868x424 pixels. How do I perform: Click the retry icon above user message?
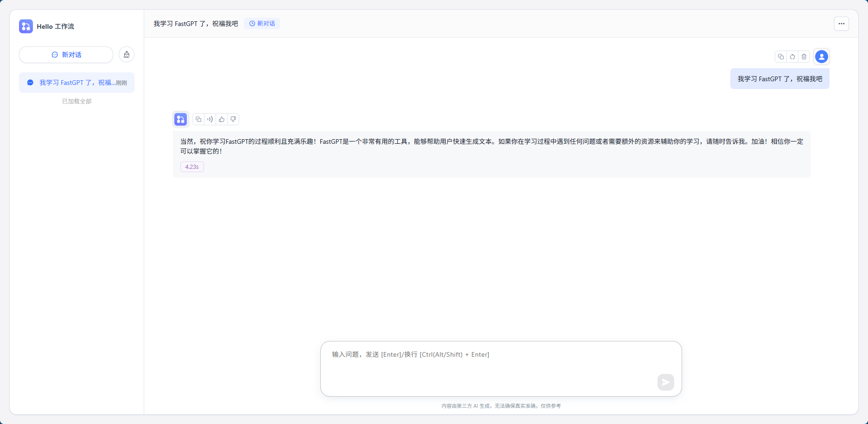[792, 57]
